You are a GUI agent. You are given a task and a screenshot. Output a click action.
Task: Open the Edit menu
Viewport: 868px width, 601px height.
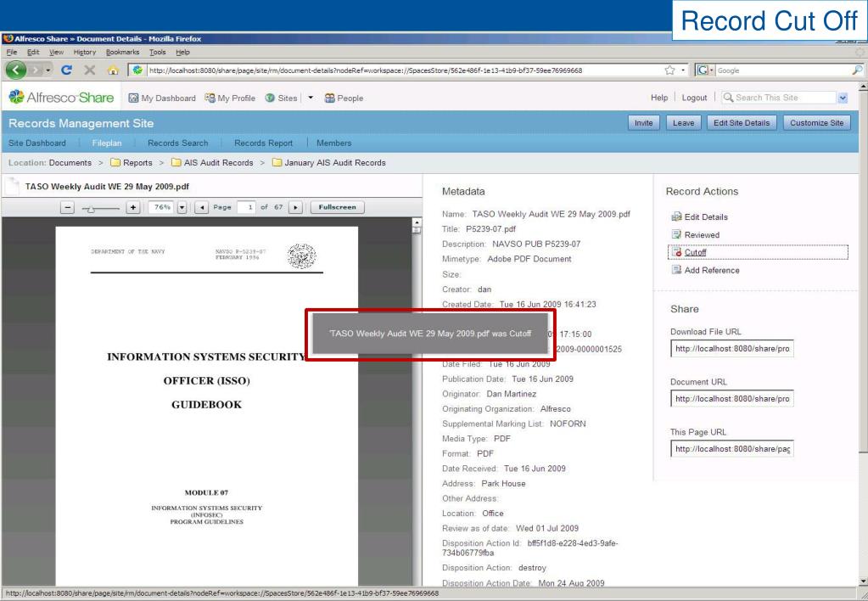coord(33,52)
